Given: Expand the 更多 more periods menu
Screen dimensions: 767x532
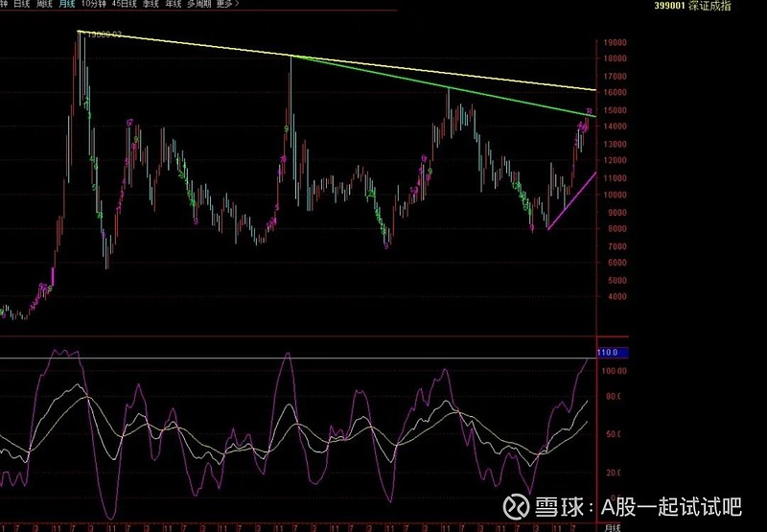Looking at the screenshot, I should click(x=228, y=4).
